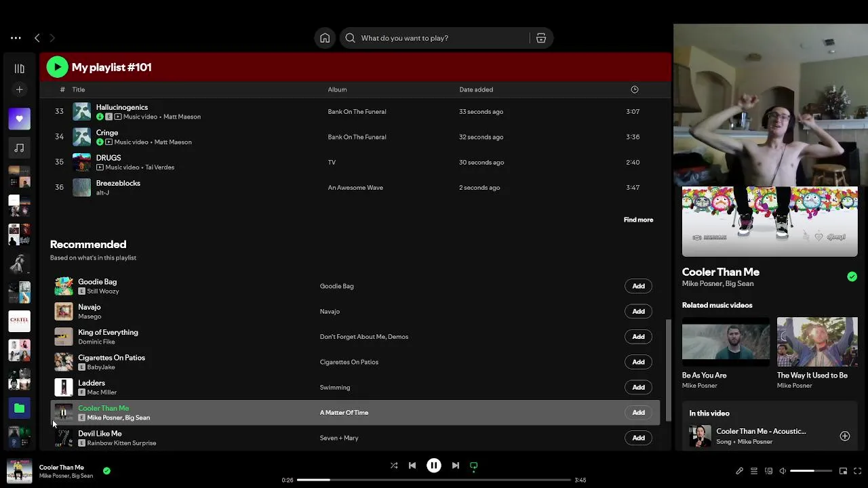
Task: Click the Title column header
Action: click(79, 89)
